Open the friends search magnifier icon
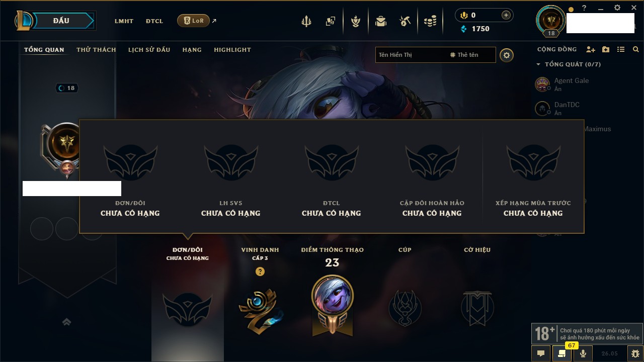 click(636, 49)
